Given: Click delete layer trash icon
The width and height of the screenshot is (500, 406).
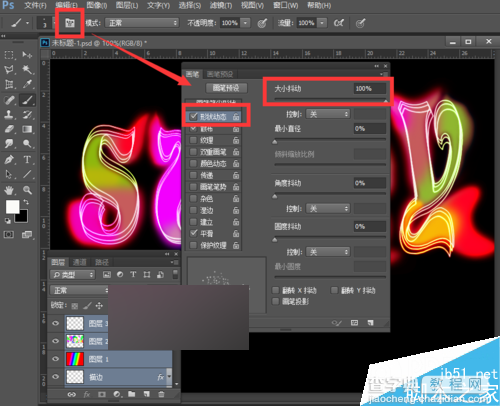Looking at the screenshot, I should (x=161, y=394).
